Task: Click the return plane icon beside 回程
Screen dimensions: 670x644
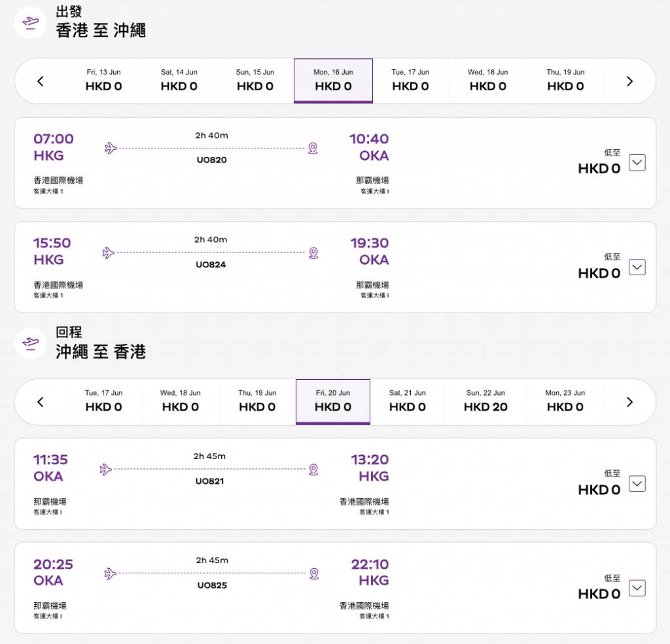Action: pyautogui.click(x=30, y=343)
